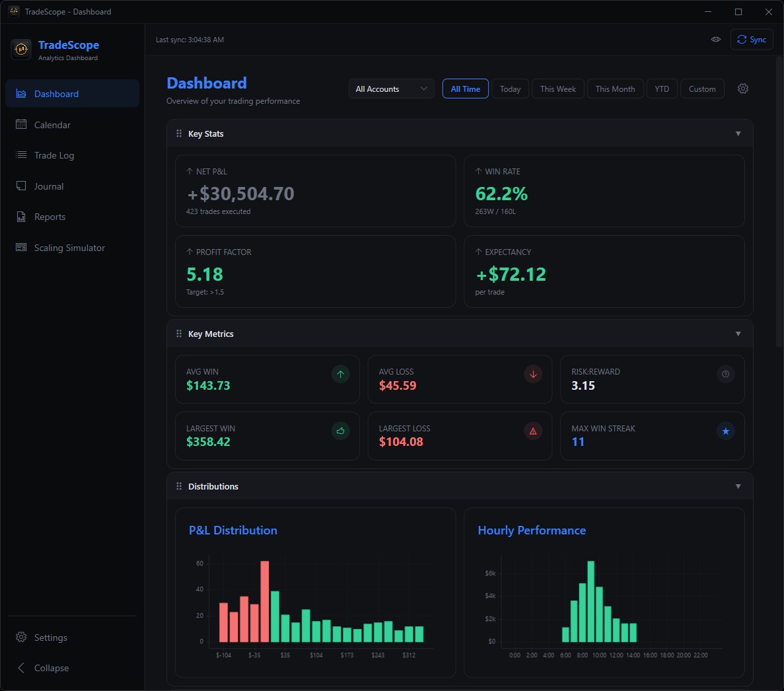The image size is (784, 691).
Task: Select the Reports icon
Action: [x=22, y=216]
